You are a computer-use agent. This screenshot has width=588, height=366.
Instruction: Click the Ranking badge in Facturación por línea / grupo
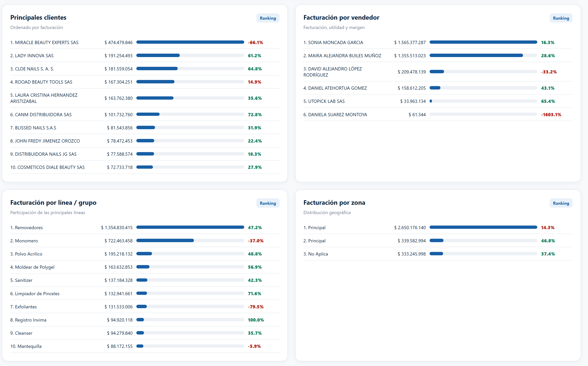tap(268, 203)
